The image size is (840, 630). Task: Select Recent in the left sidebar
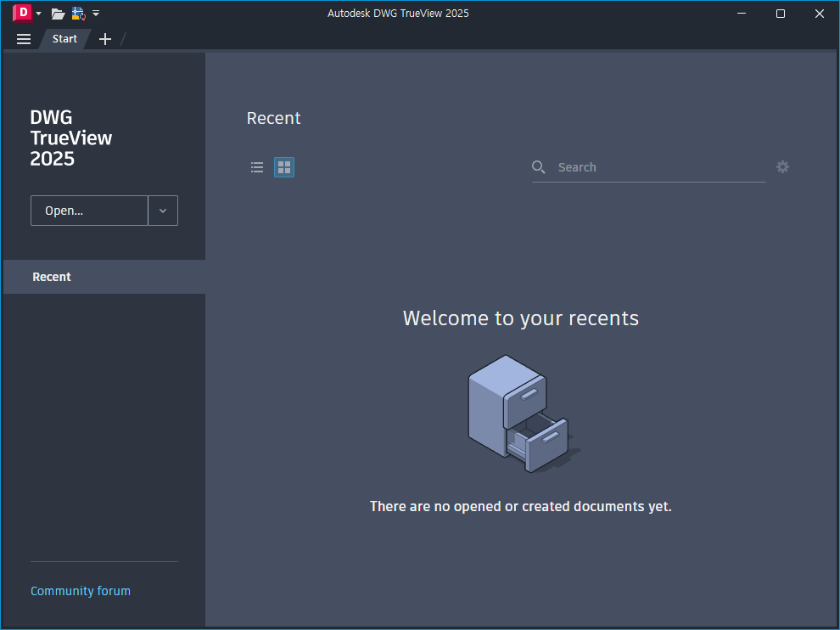[104, 277]
